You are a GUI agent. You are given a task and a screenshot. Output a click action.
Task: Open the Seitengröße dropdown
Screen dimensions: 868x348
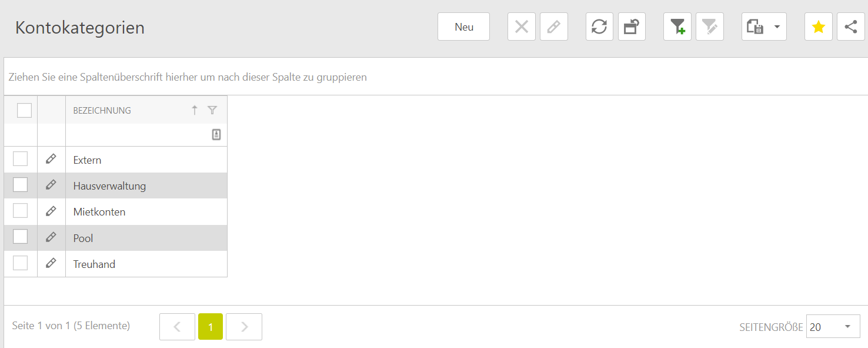pos(833,327)
